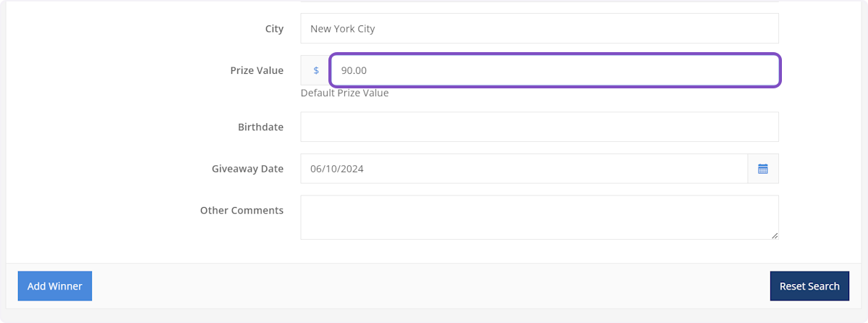Open the Giveaway Date calendar picker icon

tap(762, 169)
